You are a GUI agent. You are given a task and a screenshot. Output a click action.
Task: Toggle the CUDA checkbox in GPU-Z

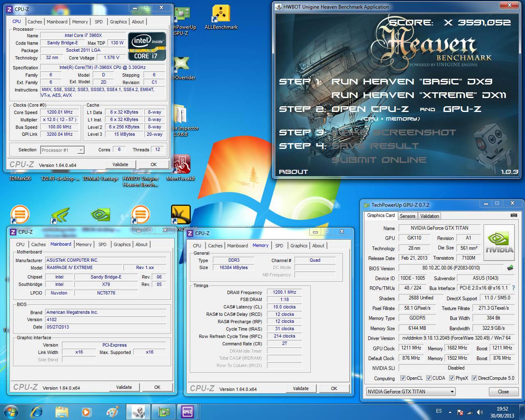click(x=429, y=378)
